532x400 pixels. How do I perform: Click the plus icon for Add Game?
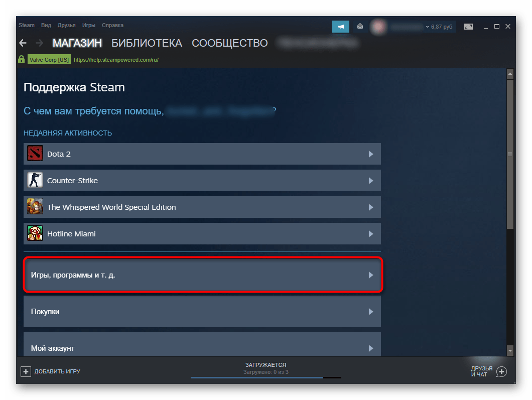click(x=26, y=371)
